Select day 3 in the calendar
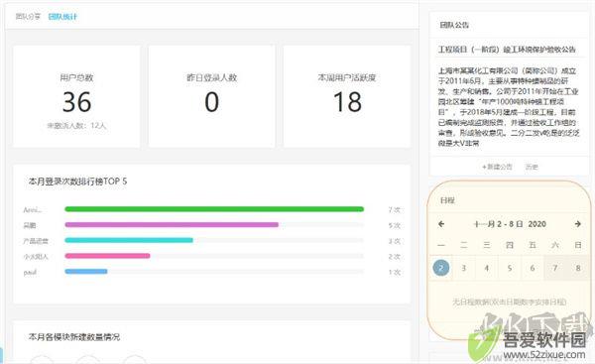 point(464,268)
